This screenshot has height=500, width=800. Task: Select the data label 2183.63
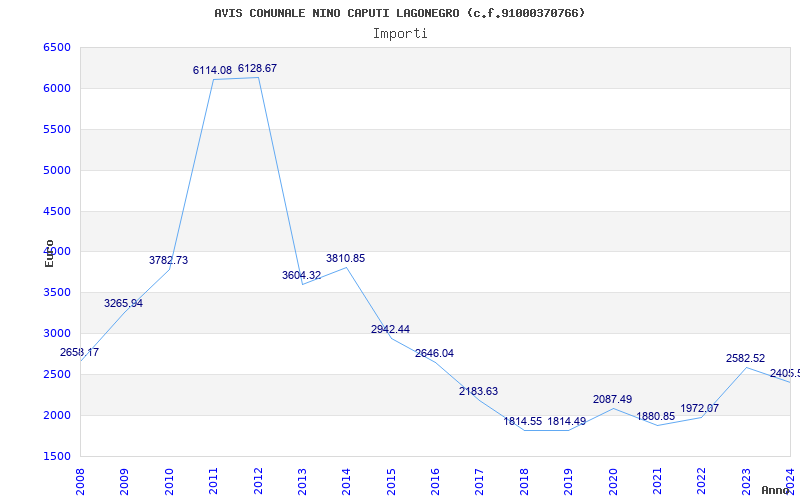479,392
